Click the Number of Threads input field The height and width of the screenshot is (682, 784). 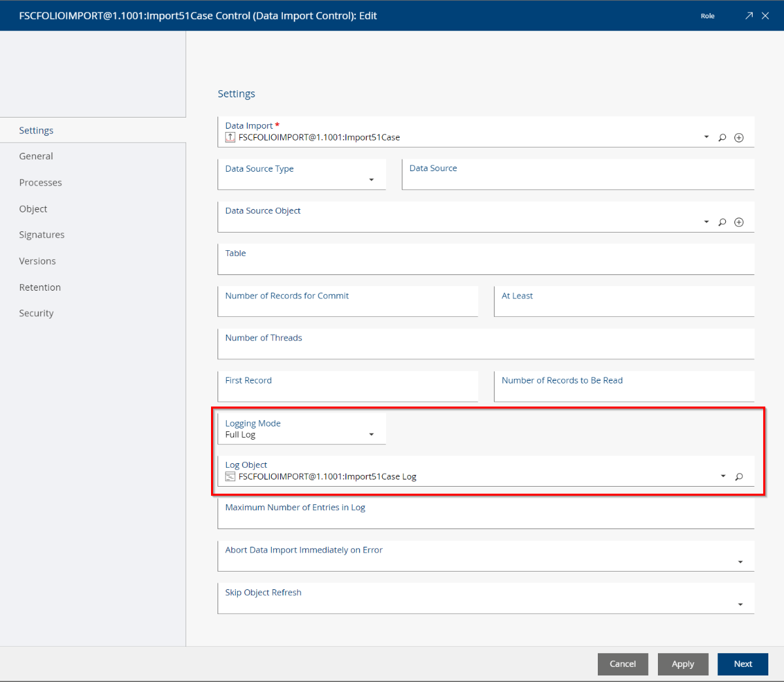[485, 349]
